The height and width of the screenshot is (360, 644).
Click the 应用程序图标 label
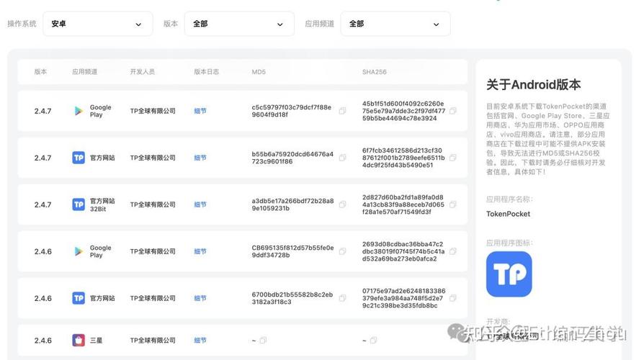pos(509,243)
